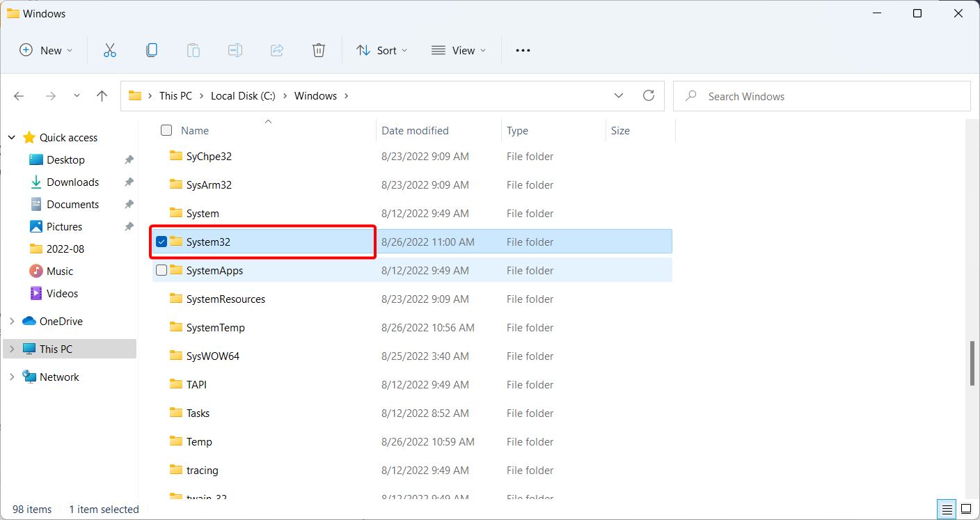Viewport: 980px width, 520px height.
Task: Expand chevron after Windows in breadcrumb
Action: [x=347, y=96]
